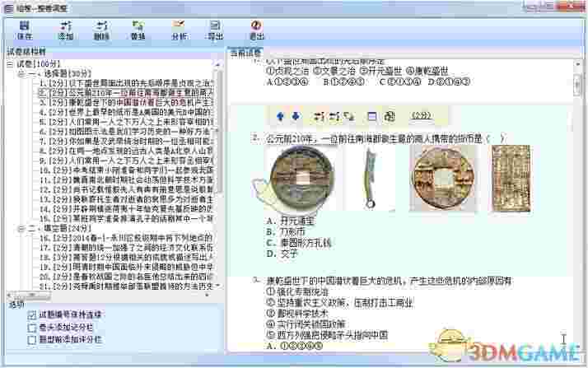The width and height of the screenshot is (588, 368).
Task: Collapse the 一、选择题[30分] section
Action: pos(21,74)
